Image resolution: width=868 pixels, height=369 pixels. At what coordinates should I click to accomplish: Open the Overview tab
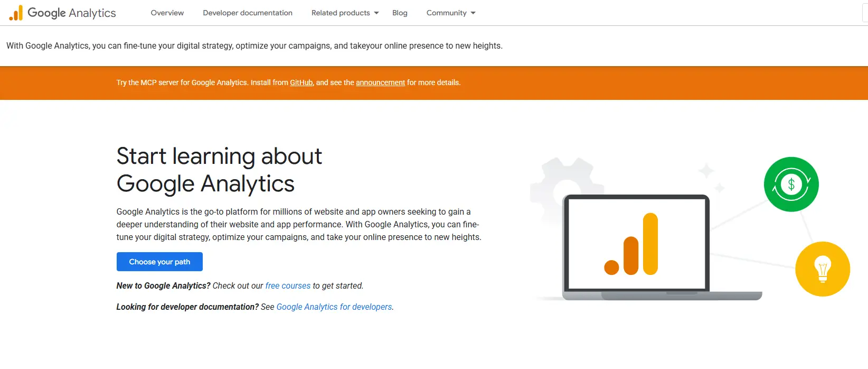[x=167, y=13]
